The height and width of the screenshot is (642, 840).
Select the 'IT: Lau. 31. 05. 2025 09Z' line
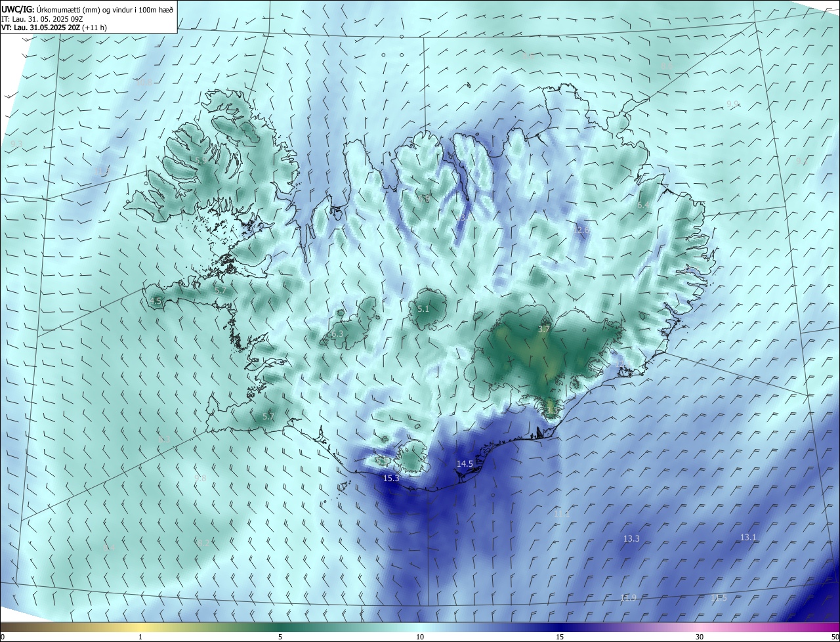41,18
